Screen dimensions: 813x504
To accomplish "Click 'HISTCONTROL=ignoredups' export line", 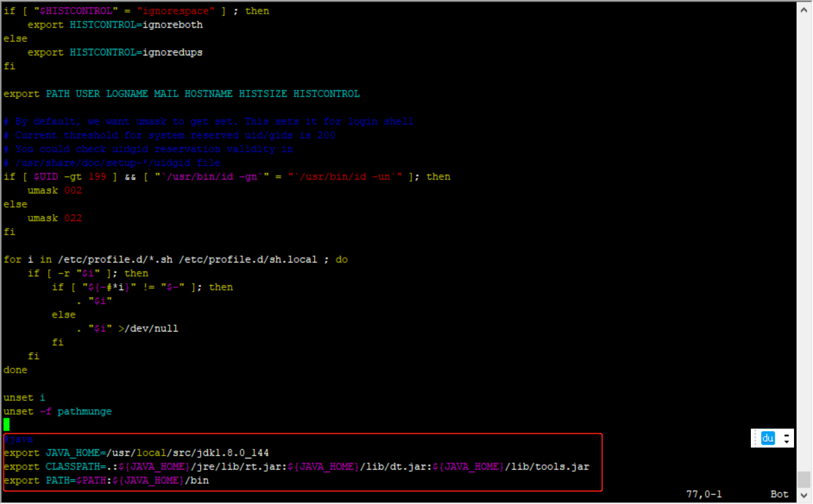I will [x=115, y=52].
